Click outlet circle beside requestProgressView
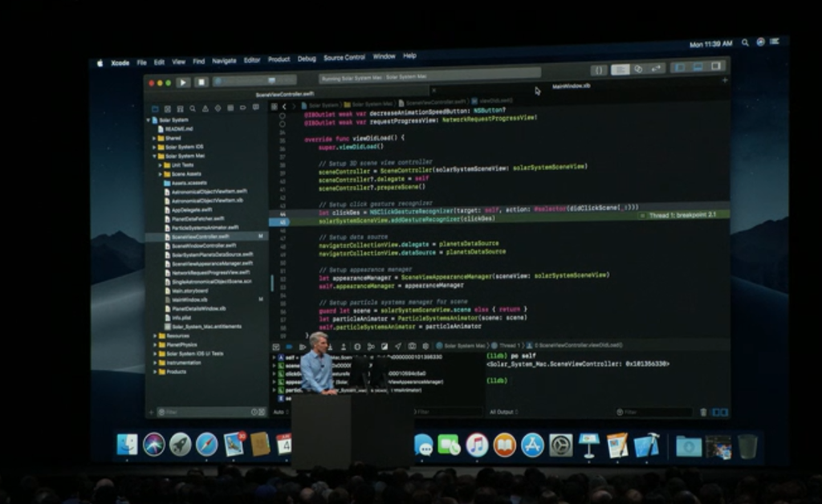The image size is (822, 504). coord(282,124)
